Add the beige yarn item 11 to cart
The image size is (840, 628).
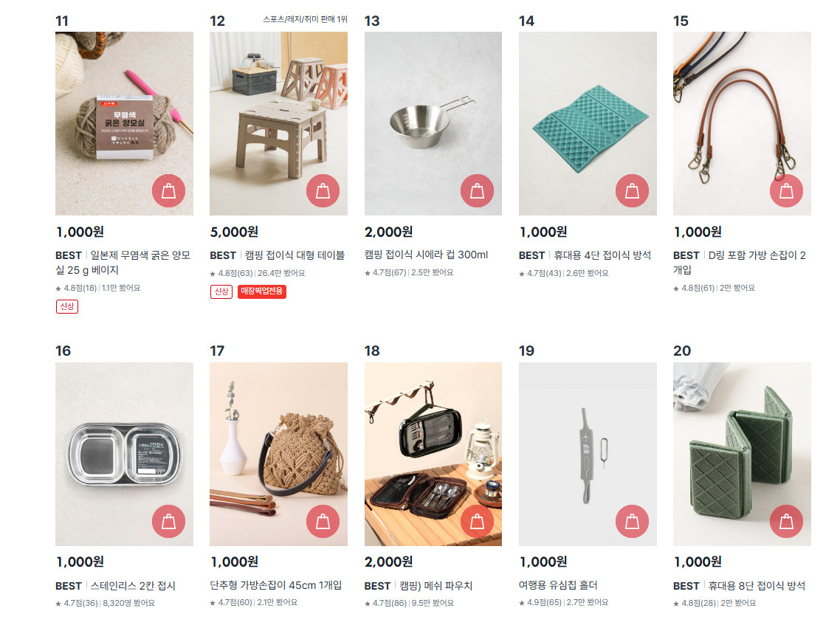(x=169, y=190)
